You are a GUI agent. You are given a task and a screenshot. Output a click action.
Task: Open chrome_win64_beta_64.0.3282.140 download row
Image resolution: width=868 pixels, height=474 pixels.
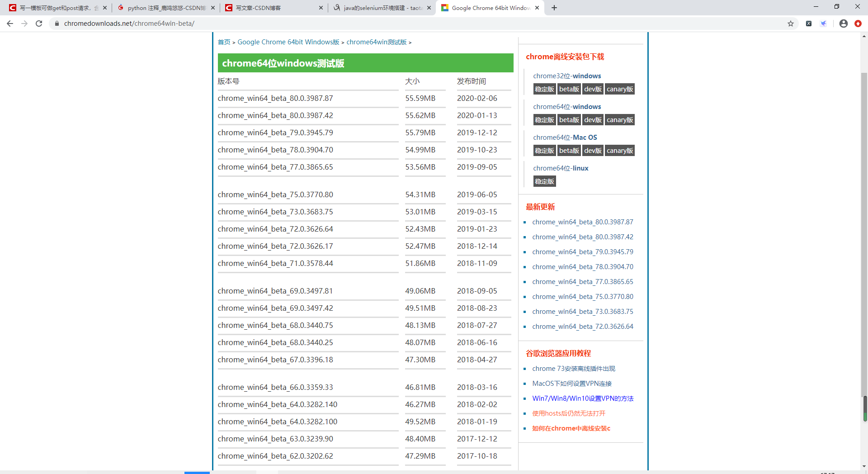point(278,404)
